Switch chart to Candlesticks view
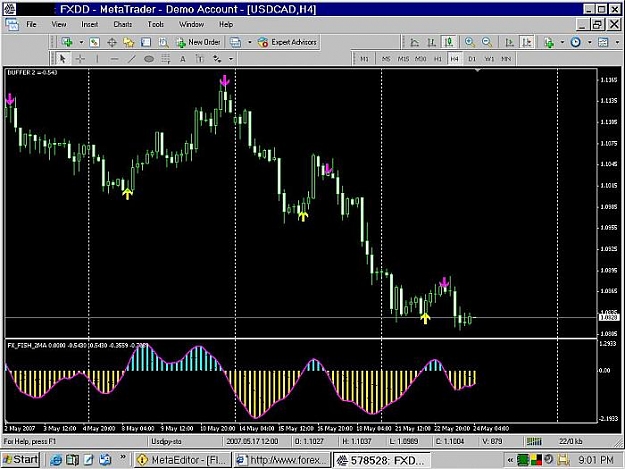625x469 pixels. (449, 42)
